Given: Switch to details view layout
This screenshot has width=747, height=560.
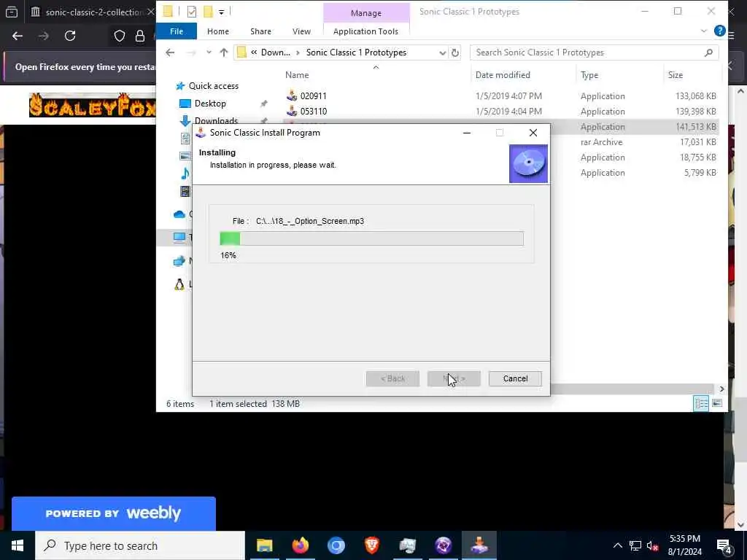Looking at the screenshot, I should 701,404.
